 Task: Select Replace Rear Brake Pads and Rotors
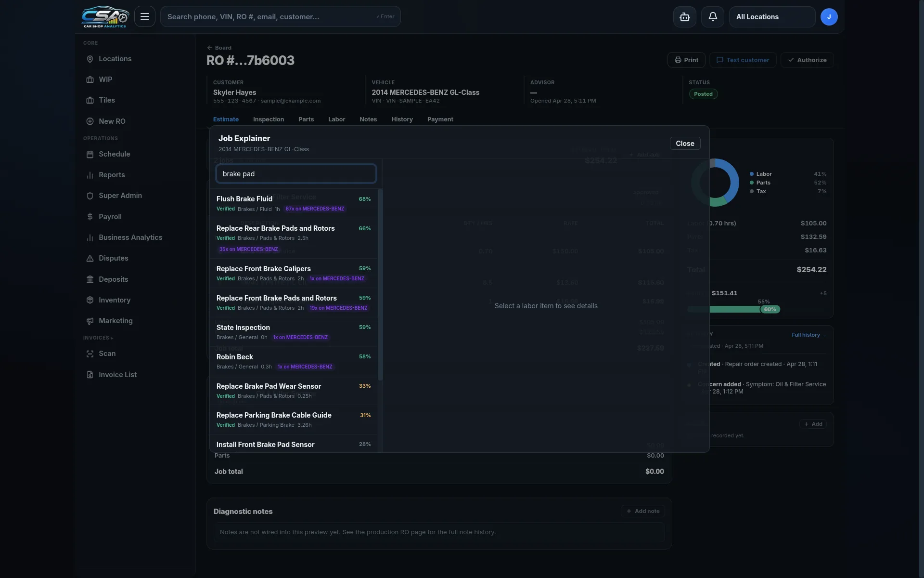[294, 238]
